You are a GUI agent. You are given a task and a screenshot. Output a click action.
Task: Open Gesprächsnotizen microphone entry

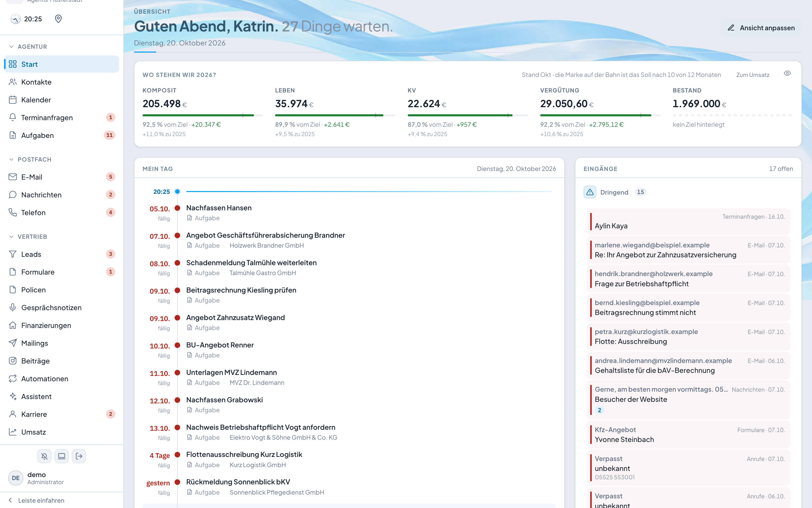pos(61,308)
